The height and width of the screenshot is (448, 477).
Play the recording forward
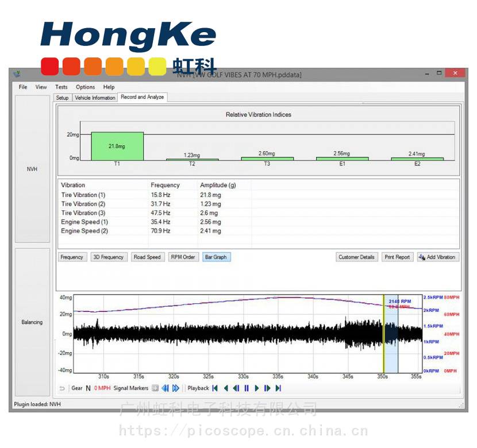[257, 388]
